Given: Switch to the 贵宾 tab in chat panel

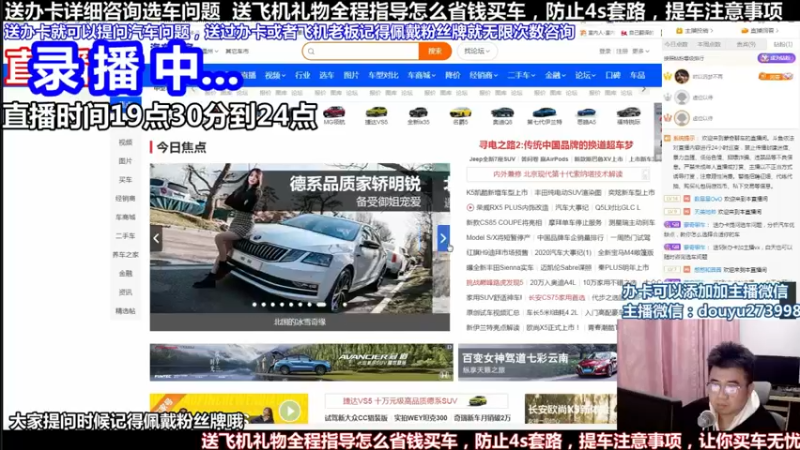Looking at the screenshot, I should 746,44.
